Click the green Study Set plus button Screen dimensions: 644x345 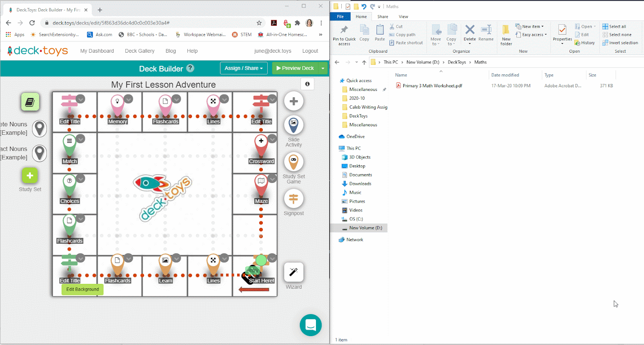(30, 176)
